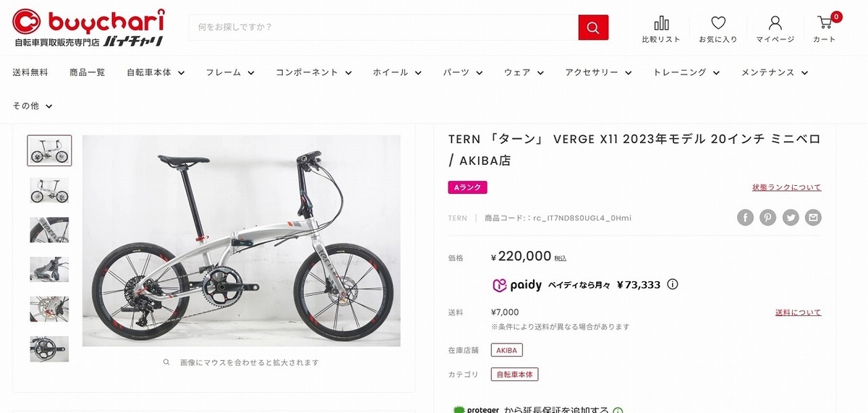
Task: Click the red search magnifier button
Action: pyautogui.click(x=593, y=27)
